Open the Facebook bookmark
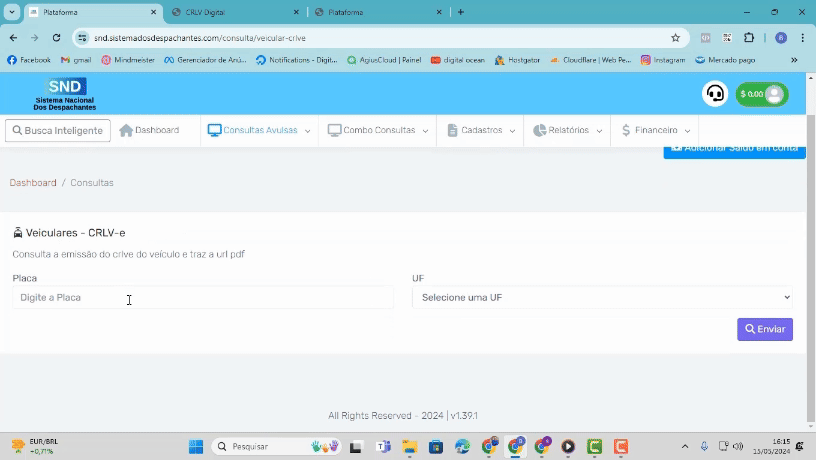Screen dimensions: 816x460 click(x=29, y=60)
